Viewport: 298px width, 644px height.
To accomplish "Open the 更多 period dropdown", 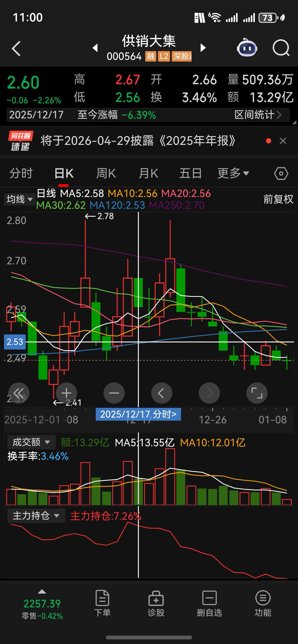I will (233, 173).
